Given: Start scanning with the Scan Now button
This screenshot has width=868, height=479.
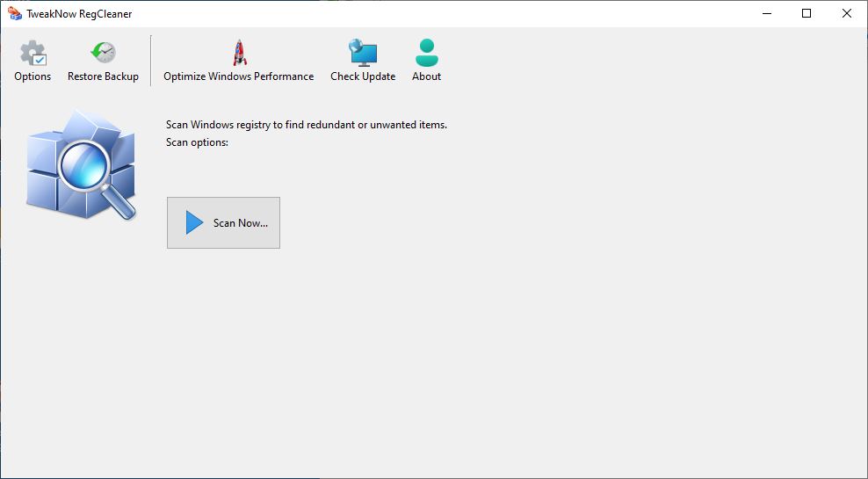Looking at the screenshot, I should (224, 222).
